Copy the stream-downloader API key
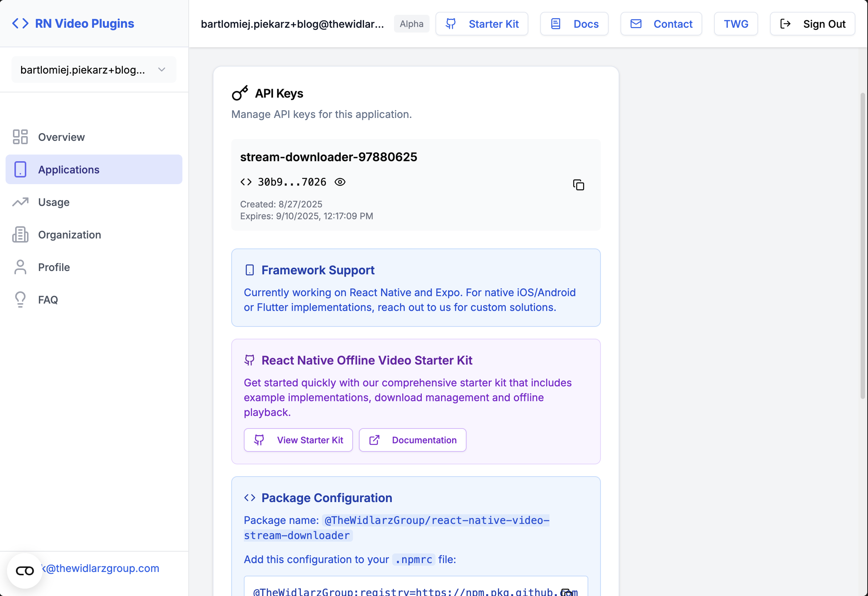 pyautogui.click(x=578, y=185)
